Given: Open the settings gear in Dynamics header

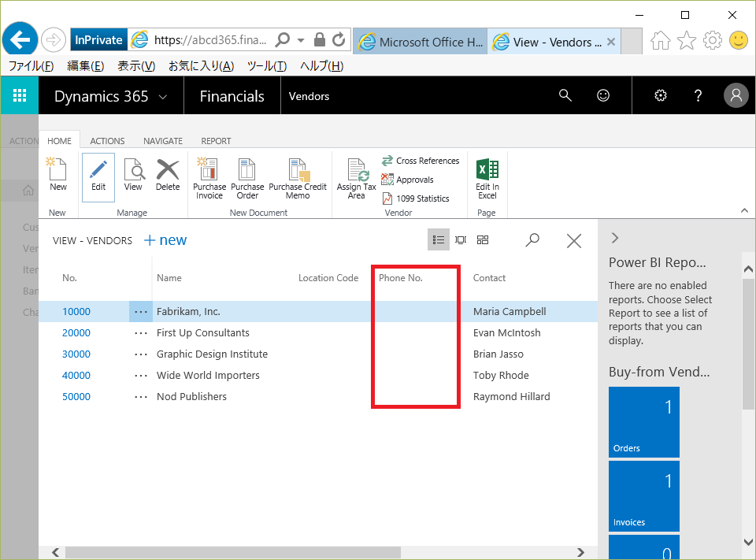Looking at the screenshot, I should (x=661, y=95).
